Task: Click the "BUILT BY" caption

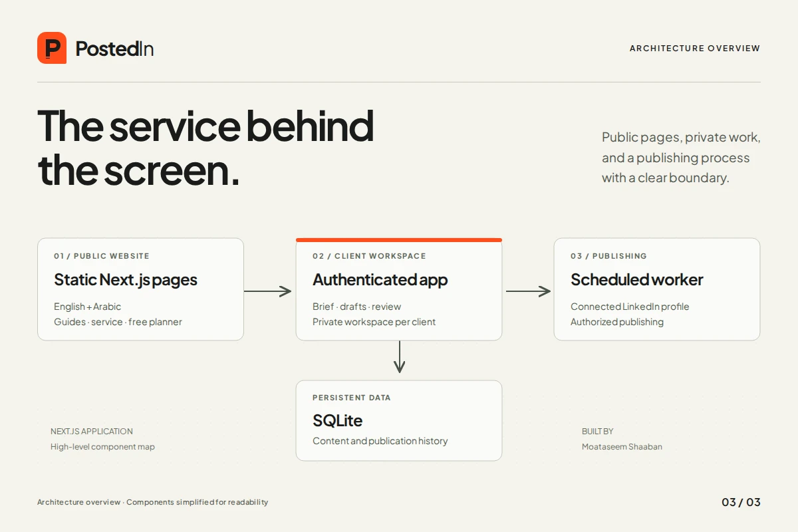Action: [x=598, y=432]
